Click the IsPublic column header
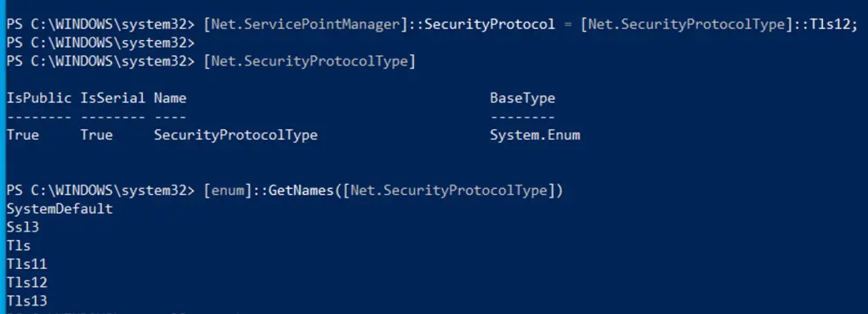The width and height of the screenshot is (868, 314). [39, 99]
